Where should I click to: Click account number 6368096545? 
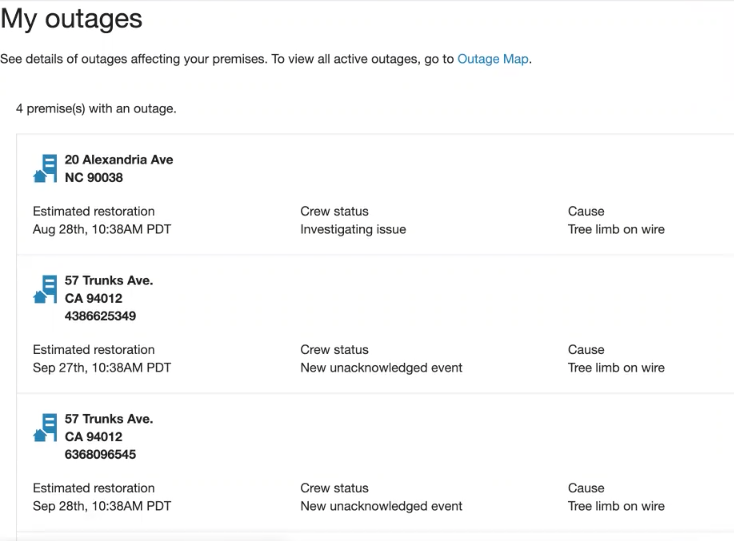[x=100, y=454]
